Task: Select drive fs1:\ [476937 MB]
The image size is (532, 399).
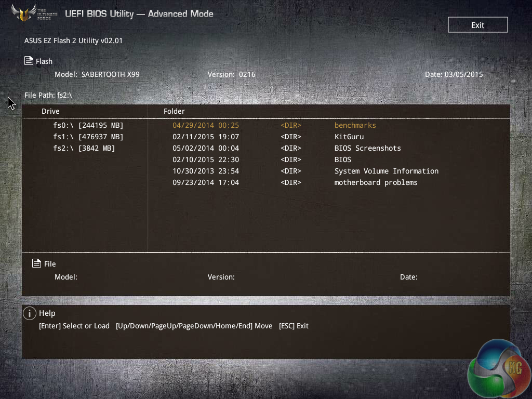Action: tap(88, 137)
